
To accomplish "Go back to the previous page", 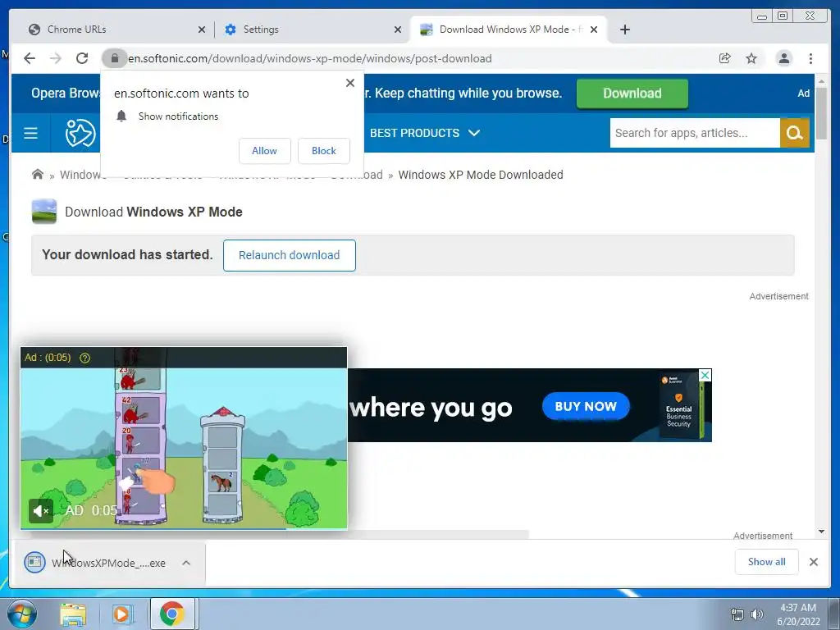I will [30, 58].
